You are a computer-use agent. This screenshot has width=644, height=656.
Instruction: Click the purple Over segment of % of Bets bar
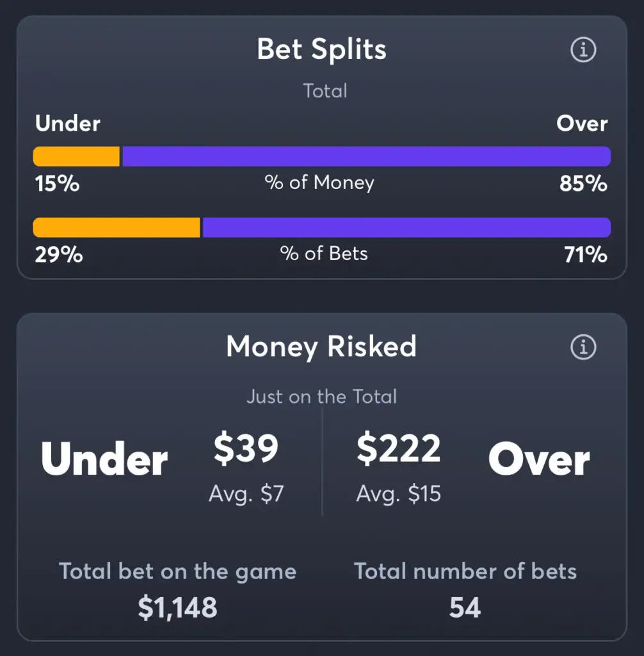[407, 227]
